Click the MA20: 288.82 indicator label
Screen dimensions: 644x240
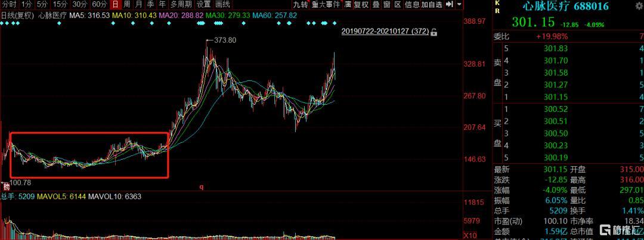pyautogui.click(x=181, y=15)
